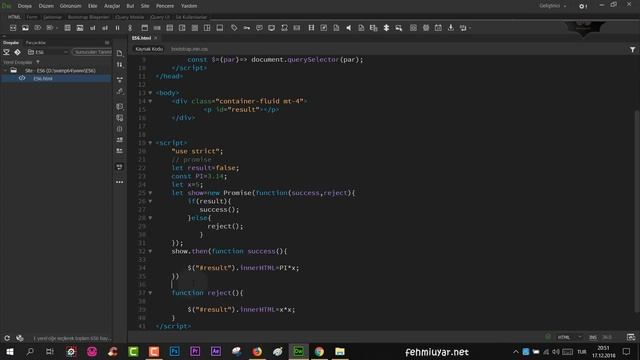Click file management arrows icon

[x=120, y=64]
